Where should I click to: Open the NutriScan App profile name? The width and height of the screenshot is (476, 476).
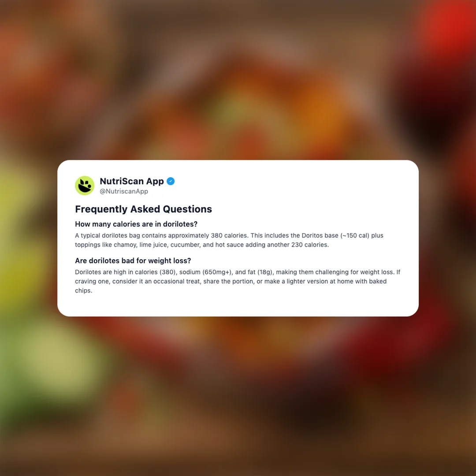[x=132, y=181]
